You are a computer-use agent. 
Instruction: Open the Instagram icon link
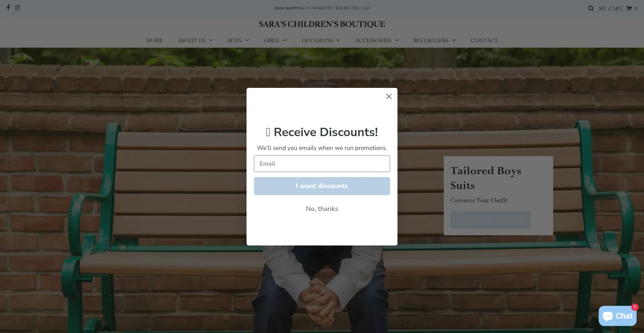coord(17,7)
